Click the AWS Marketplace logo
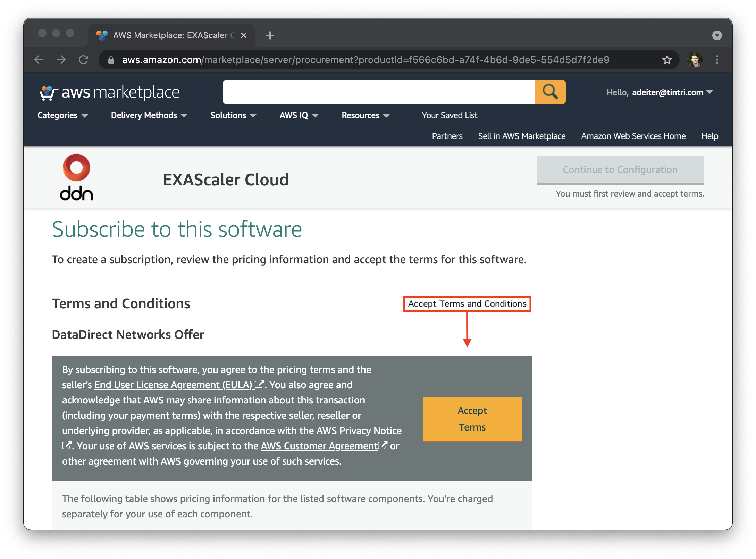This screenshot has width=756, height=559. tap(109, 92)
